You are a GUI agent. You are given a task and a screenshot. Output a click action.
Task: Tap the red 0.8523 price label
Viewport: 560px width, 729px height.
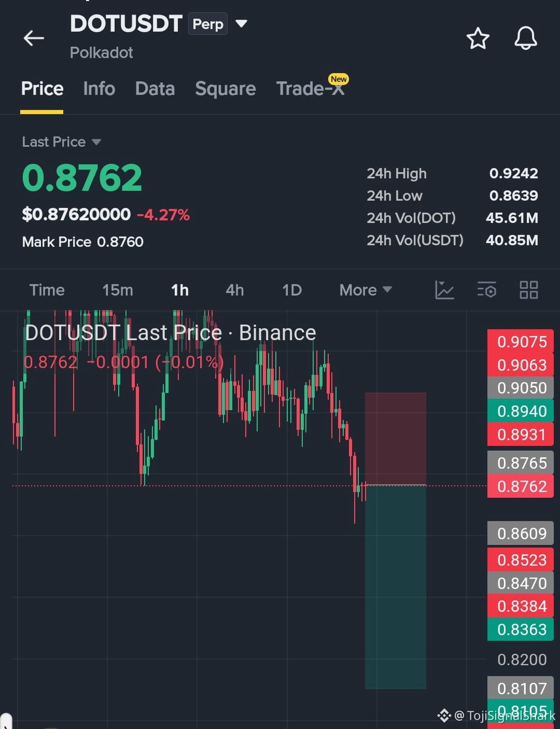521,560
